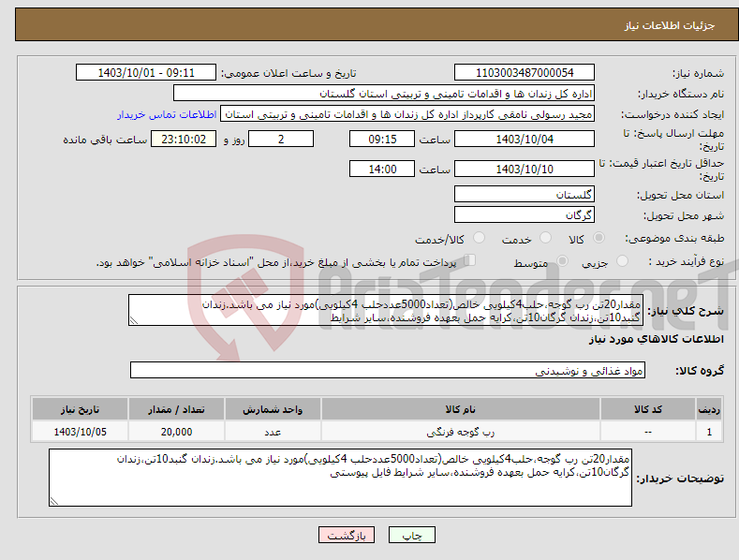Screen dimensions: 739x560
Task: Click the واحد شمارش column header
Action: pyautogui.click(x=273, y=408)
